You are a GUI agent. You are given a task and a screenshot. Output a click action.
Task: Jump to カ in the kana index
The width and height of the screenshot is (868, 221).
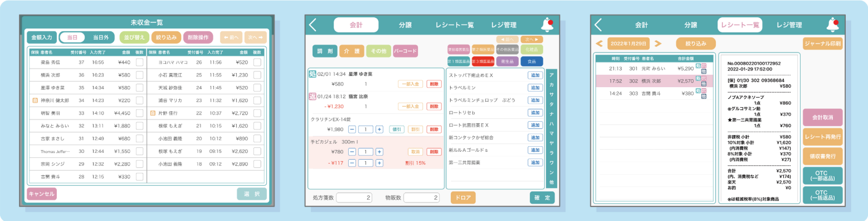[x=551, y=84]
